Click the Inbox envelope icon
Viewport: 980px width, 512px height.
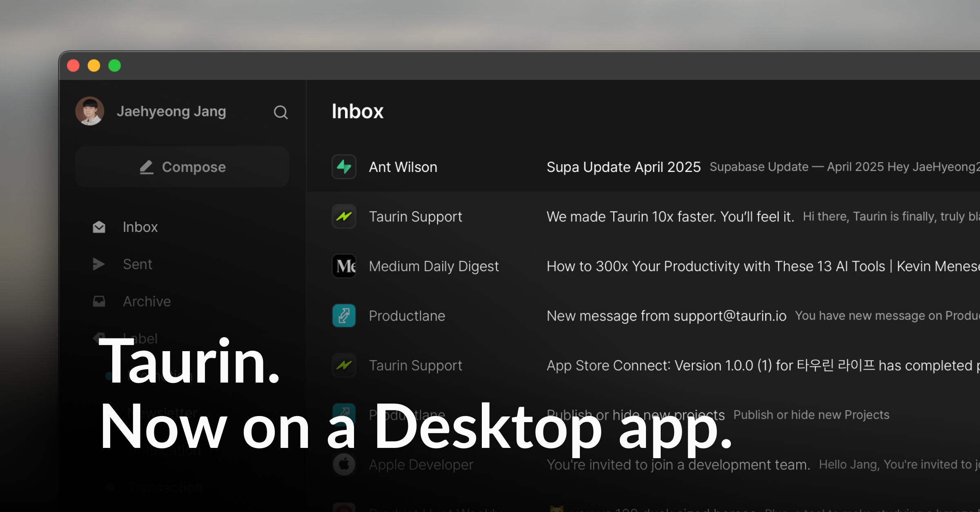point(99,227)
